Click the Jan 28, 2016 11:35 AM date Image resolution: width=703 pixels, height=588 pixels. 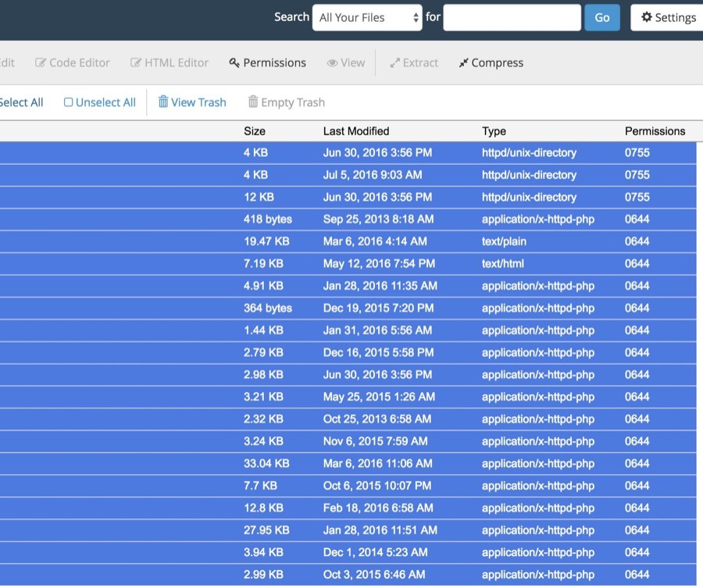380,286
